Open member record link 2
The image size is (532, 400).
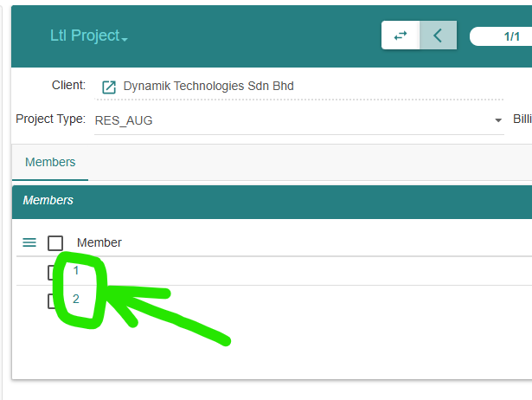click(x=76, y=299)
